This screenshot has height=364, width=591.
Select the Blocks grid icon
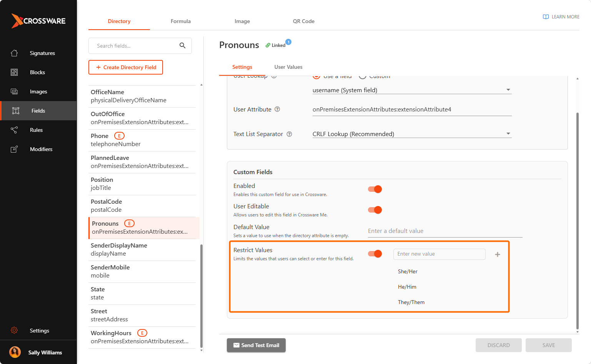pos(14,72)
